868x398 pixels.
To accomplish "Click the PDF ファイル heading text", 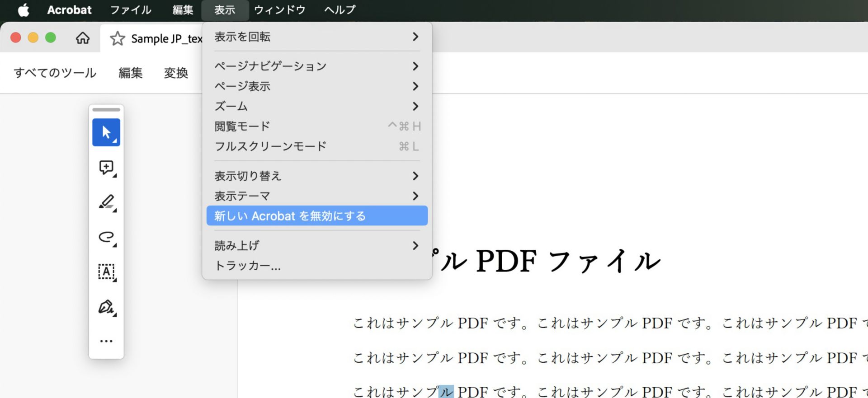I will coord(568,261).
